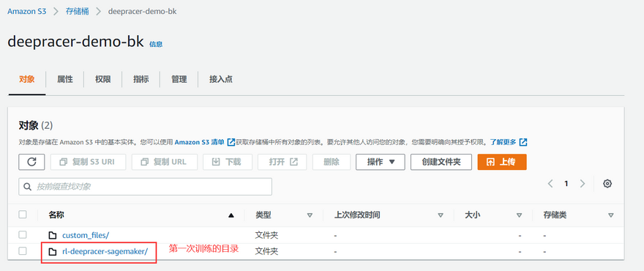Switch to the 属性 tab
The image size is (644, 271).
tap(65, 79)
